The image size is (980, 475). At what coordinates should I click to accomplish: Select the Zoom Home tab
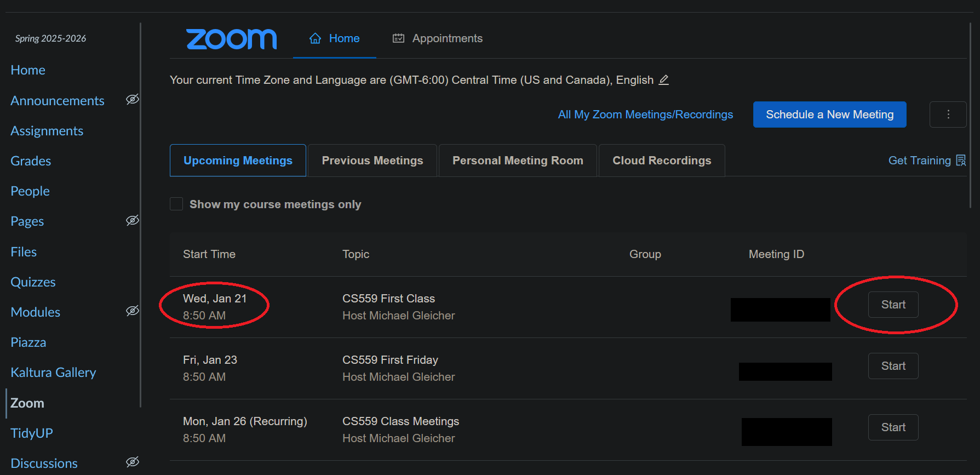(x=335, y=39)
